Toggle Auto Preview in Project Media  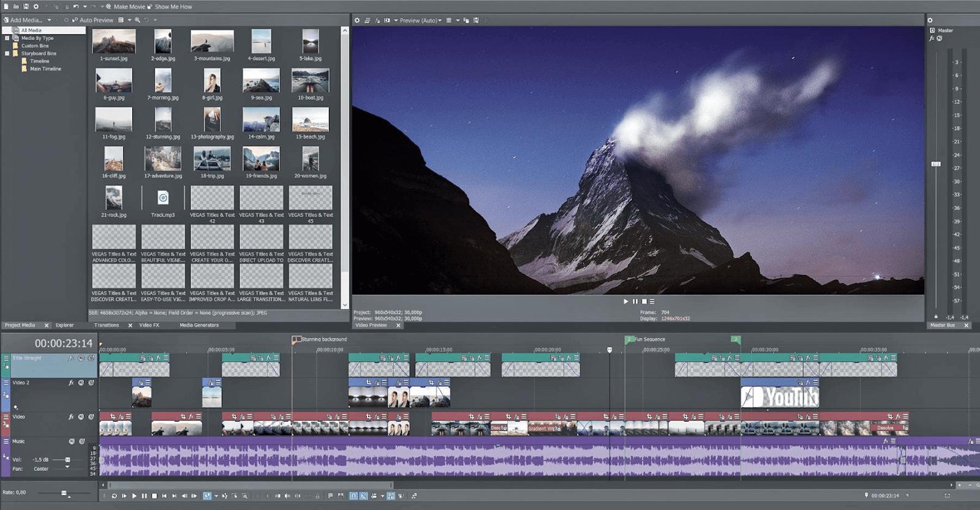pos(92,20)
